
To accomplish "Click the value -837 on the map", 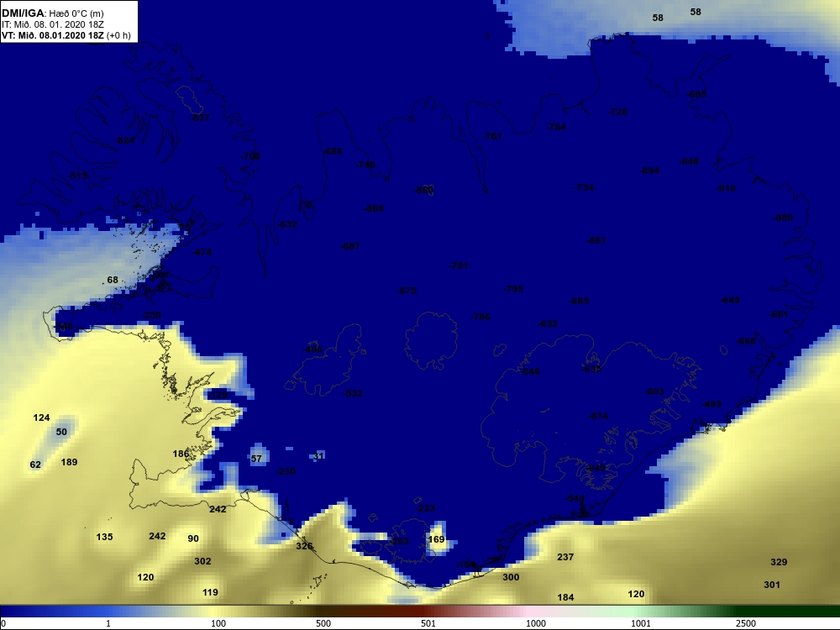I will [x=201, y=118].
